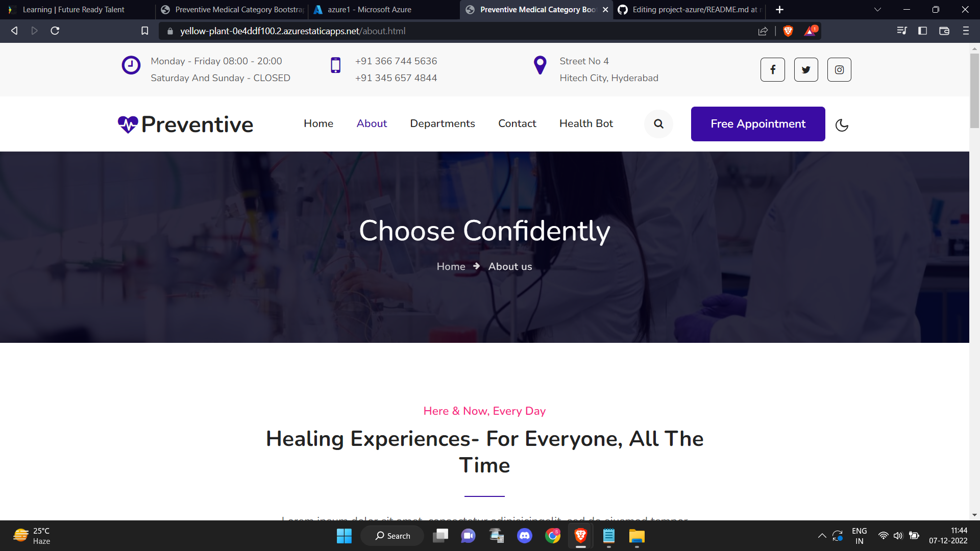Click the Brave Shields lion icon
The image size is (980, 551).
point(788,31)
